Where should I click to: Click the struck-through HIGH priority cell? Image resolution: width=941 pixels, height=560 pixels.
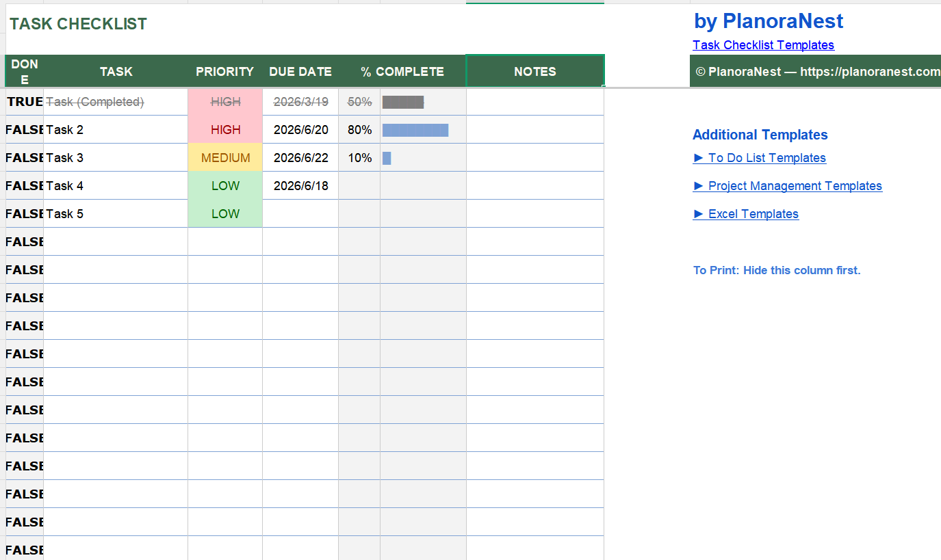[x=225, y=102]
